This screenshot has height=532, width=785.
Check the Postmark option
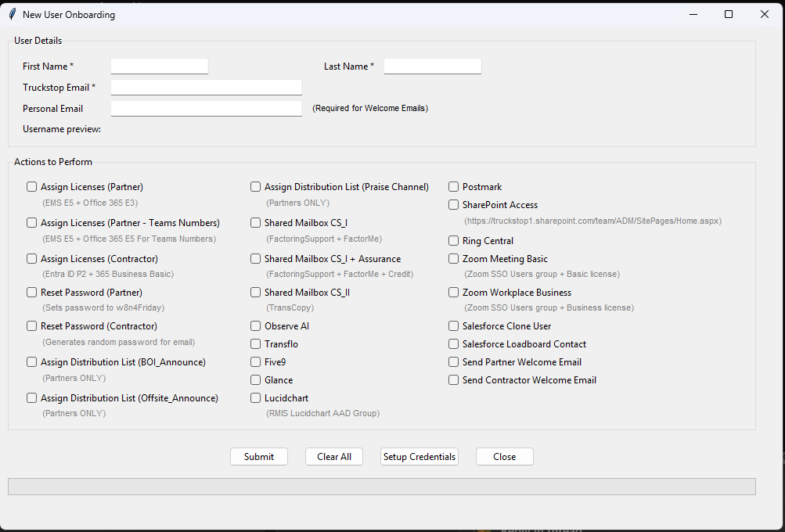(x=453, y=186)
